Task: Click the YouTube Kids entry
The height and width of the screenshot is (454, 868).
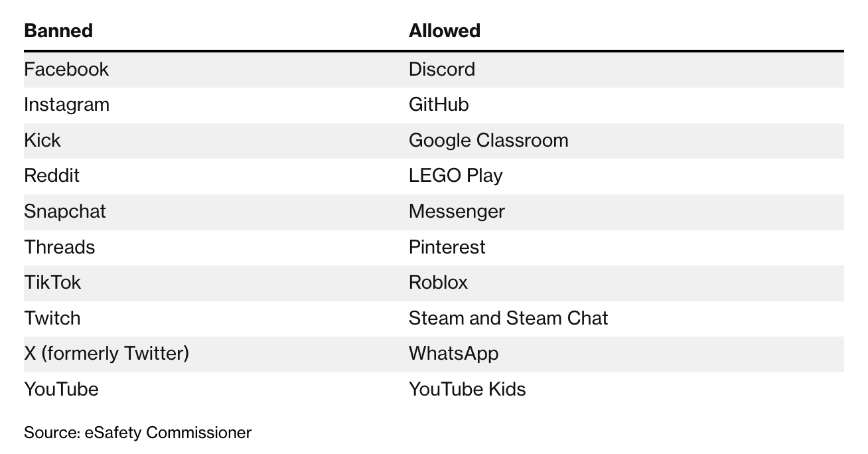Action: tap(467, 389)
